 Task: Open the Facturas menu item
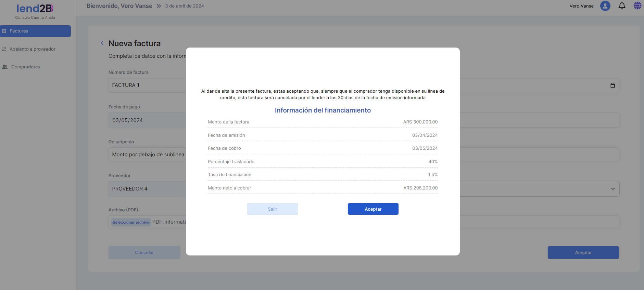pos(19,31)
